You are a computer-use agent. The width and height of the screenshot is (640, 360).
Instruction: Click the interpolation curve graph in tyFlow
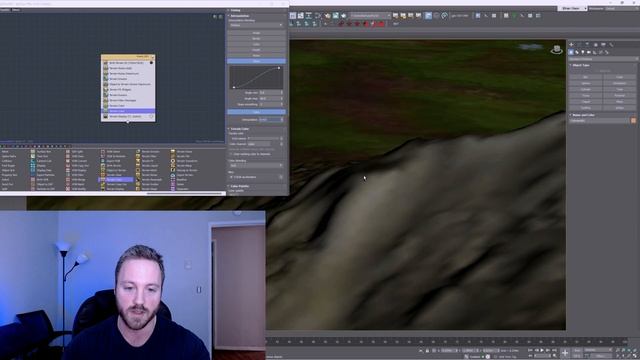tap(256, 77)
